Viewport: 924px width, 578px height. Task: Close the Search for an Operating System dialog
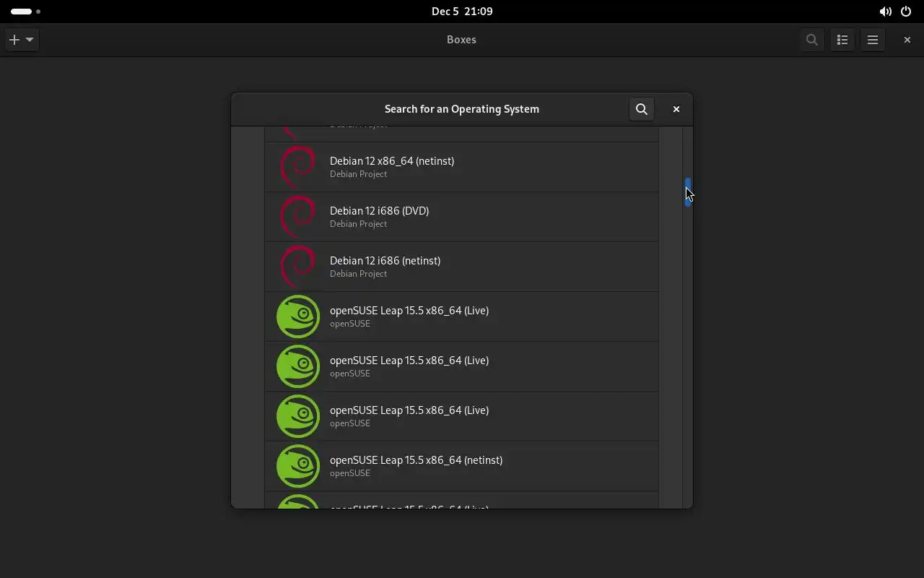676,109
